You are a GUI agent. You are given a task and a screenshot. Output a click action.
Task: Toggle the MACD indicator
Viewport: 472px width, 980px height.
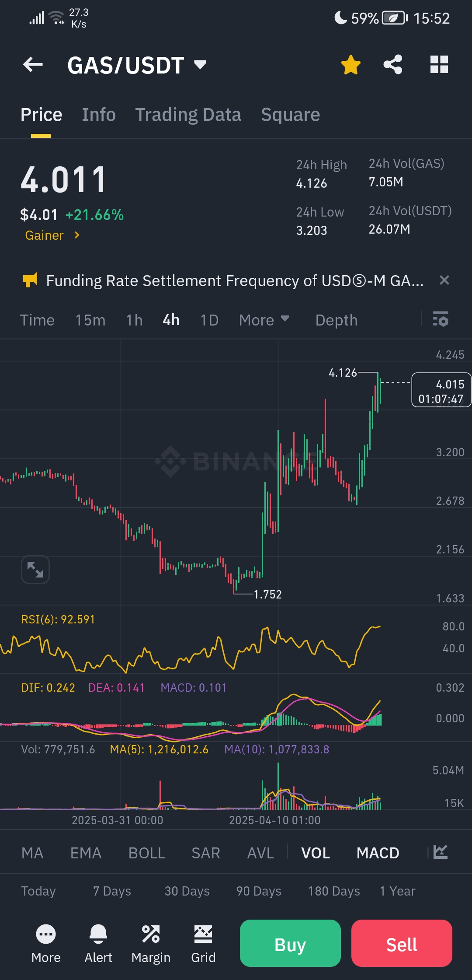[378, 853]
